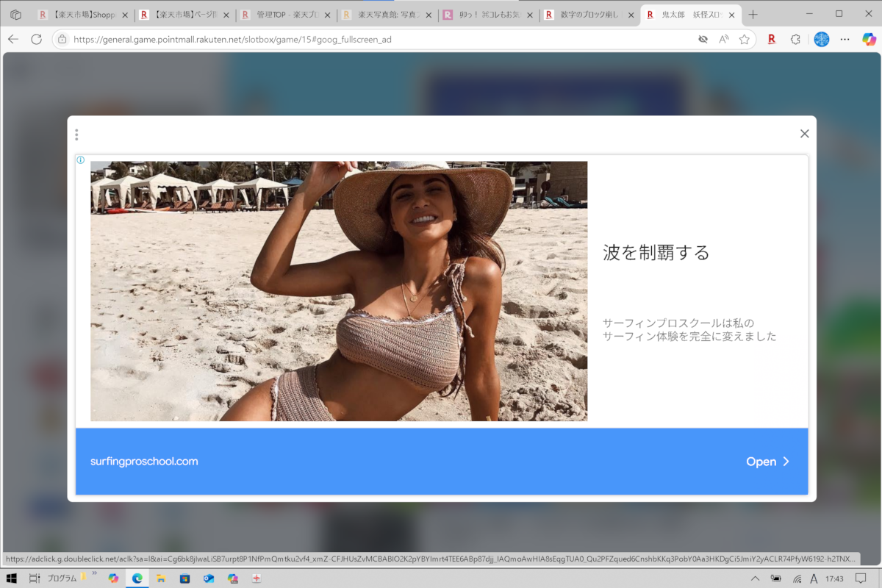Viewport: 882px width, 588px height.
Task: Click the beach photo ad image
Action: (x=339, y=291)
